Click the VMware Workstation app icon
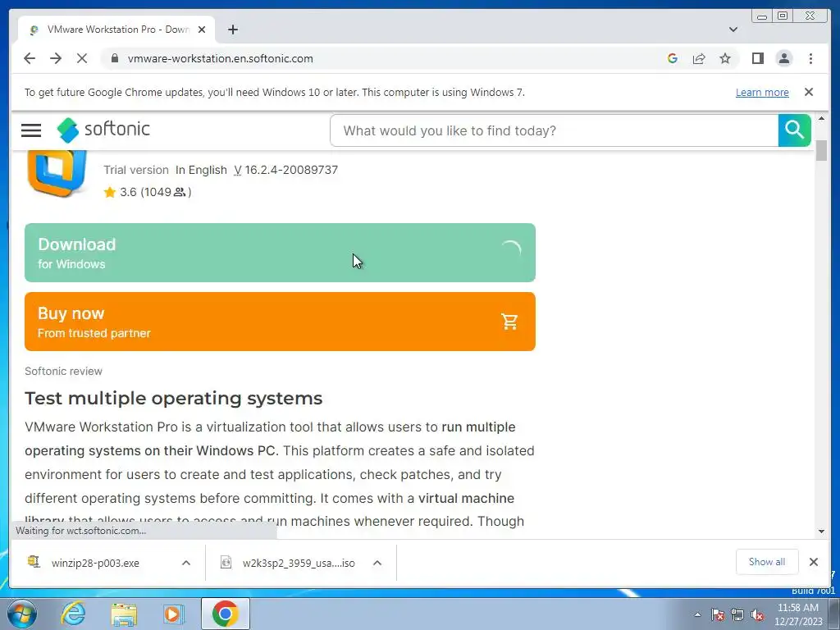 click(57, 173)
